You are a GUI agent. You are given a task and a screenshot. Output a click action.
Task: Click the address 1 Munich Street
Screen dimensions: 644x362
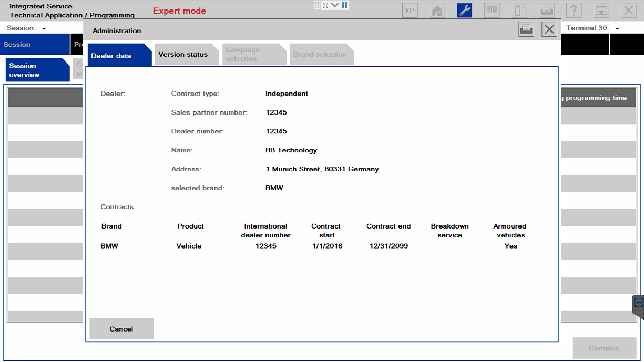pos(322,169)
